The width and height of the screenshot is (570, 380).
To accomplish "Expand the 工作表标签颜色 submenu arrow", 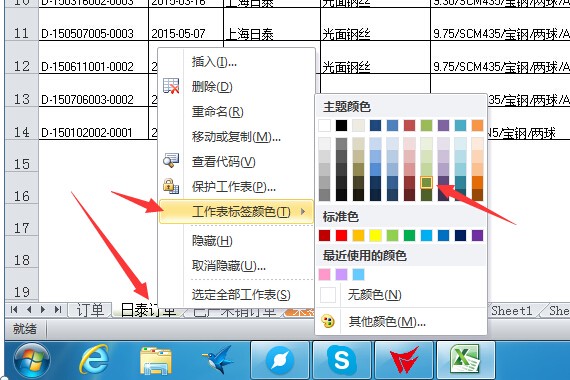I will pyautogui.click(x=303, y=211).
